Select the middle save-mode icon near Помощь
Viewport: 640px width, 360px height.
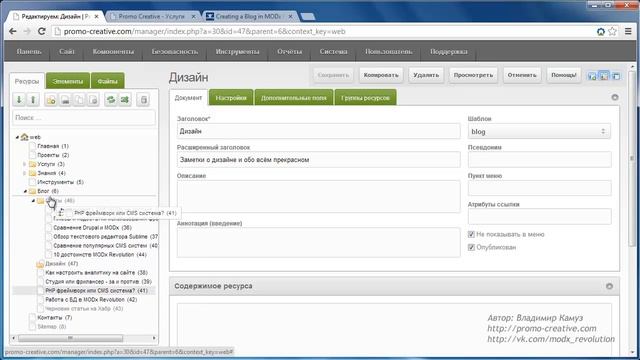(604, 76)
